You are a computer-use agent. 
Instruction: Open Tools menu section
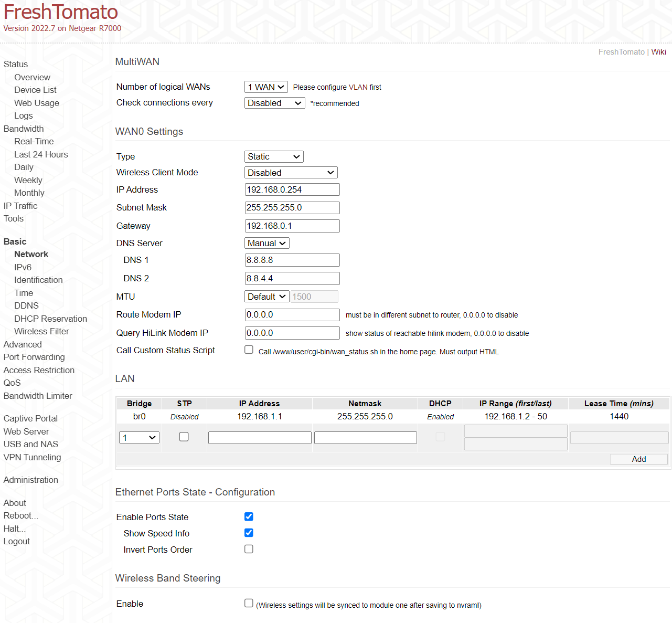[14, 218]
